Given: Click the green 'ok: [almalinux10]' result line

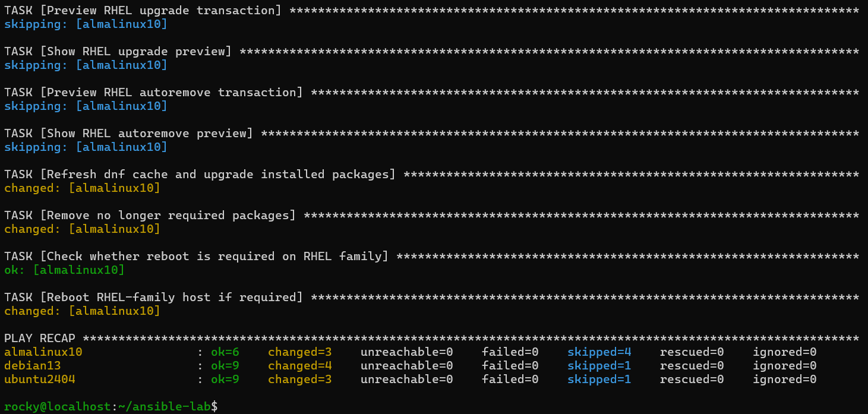Looking at the screenshot, I should coord(64,270).
